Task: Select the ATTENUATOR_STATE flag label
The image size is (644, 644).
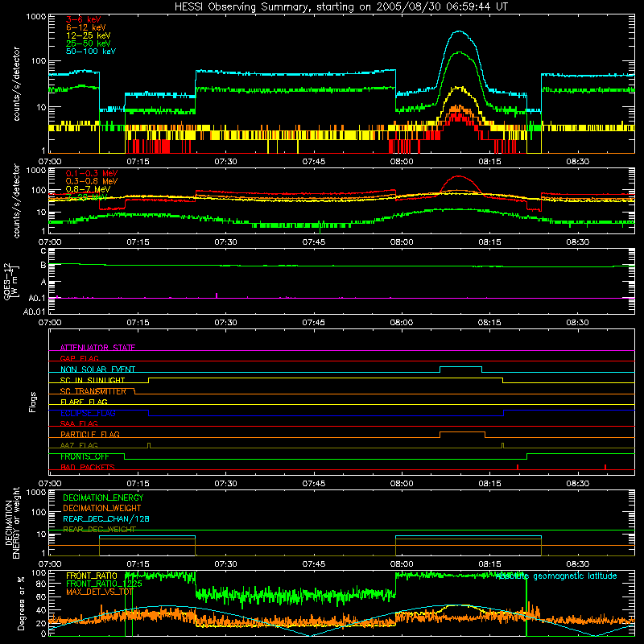Action: click(x=97, y=348)
